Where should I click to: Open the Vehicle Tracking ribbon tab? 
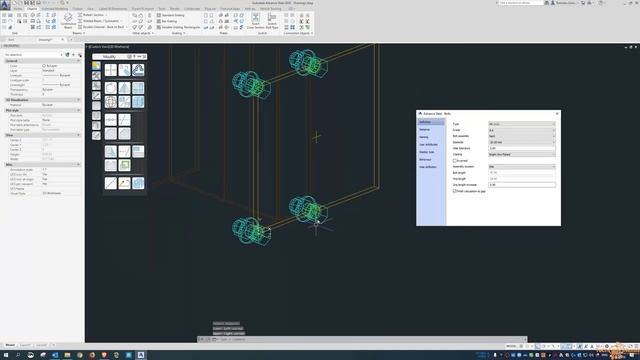coord(271,9)
